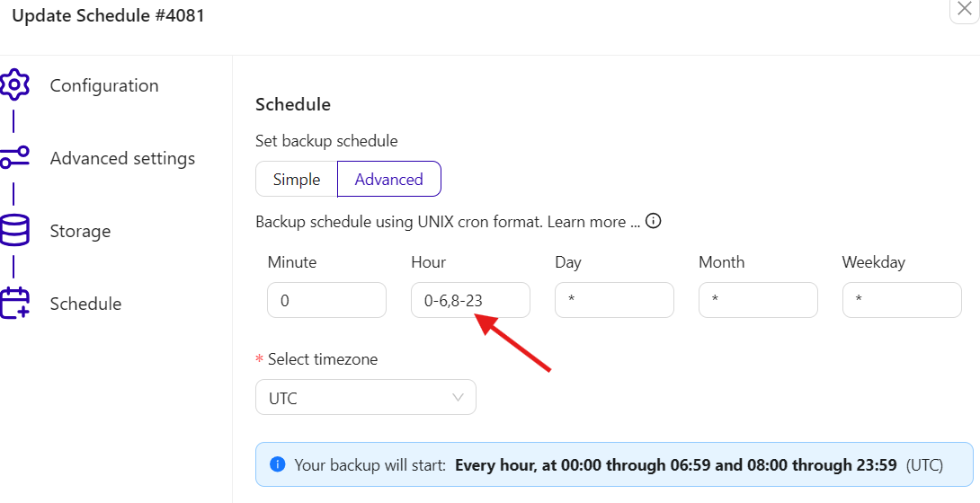The height and width of the screenshot is (503, 980).
Task: Click the Schedule calendar icon
Action: 14,304
